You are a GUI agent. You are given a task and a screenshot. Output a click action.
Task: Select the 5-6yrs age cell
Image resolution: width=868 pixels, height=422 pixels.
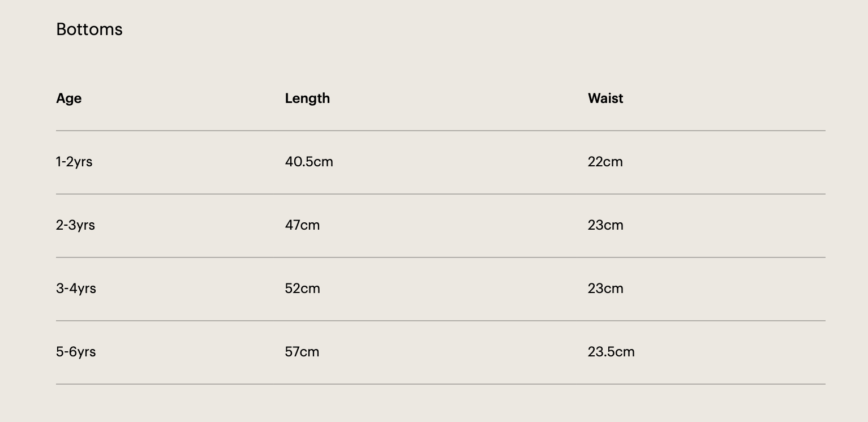point(76,352)
